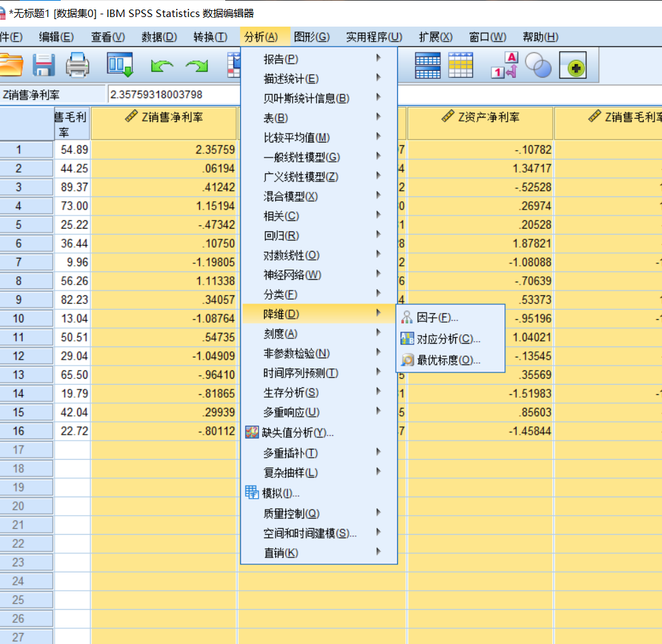Open 直销(K) menu entry

coord(319,553)
